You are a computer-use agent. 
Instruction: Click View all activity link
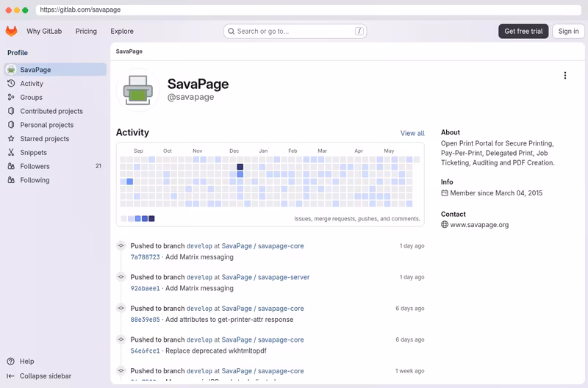coord(412,133)
